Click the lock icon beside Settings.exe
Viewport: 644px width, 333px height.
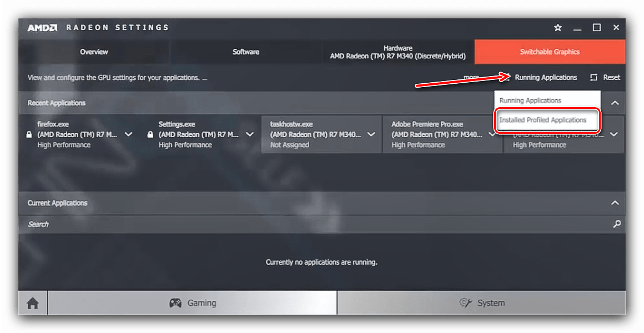150,134
